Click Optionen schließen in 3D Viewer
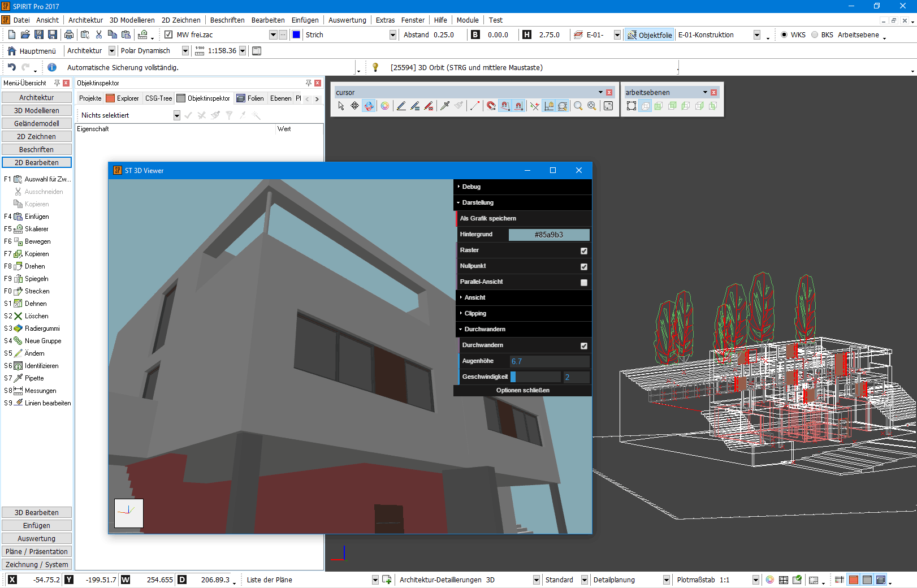917x588 pixels. pos(523,390)
